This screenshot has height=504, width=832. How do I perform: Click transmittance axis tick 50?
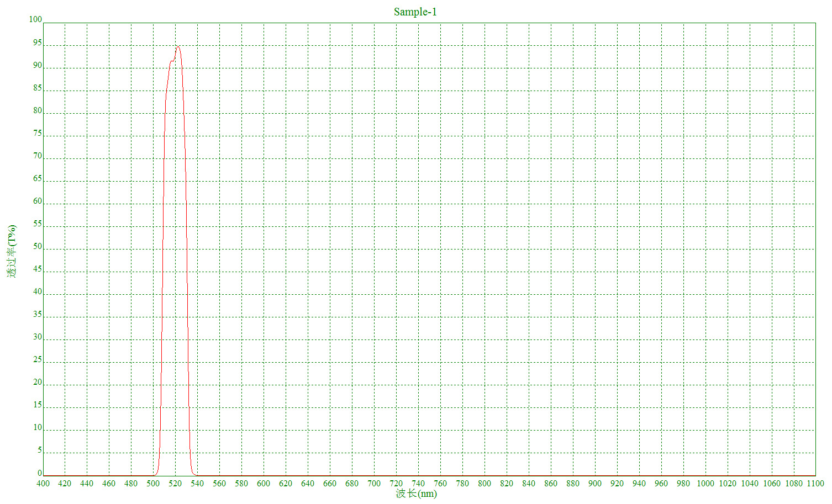[x=38, y=247]
